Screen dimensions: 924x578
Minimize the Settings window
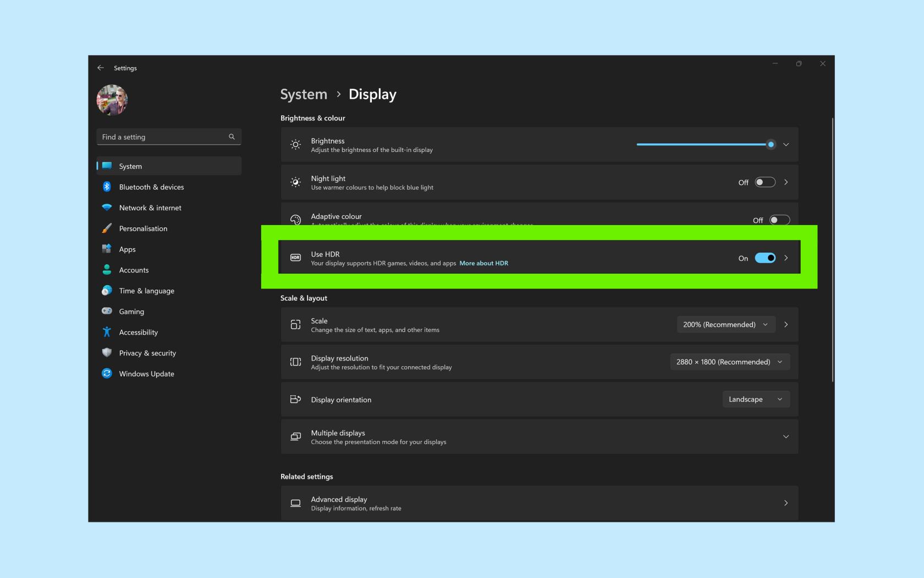pos(775,64)
